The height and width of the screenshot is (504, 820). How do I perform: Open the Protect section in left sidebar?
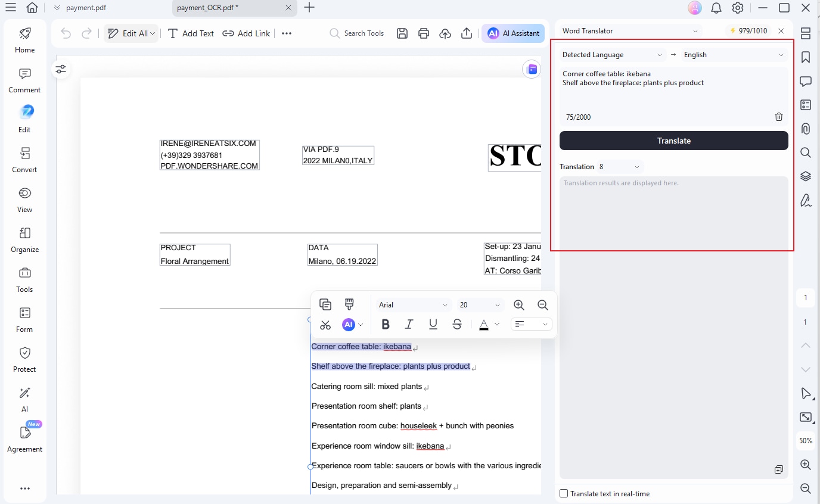tap(24, 360)
